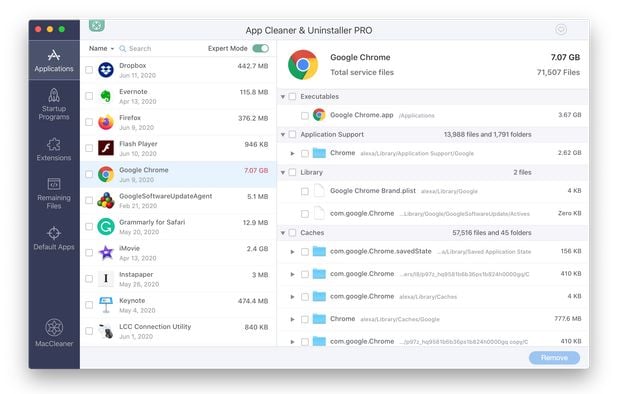Click the com.google.Chrome.savedState folder icon
Viewport: 618px width, 394px height.
pos(319,251)
